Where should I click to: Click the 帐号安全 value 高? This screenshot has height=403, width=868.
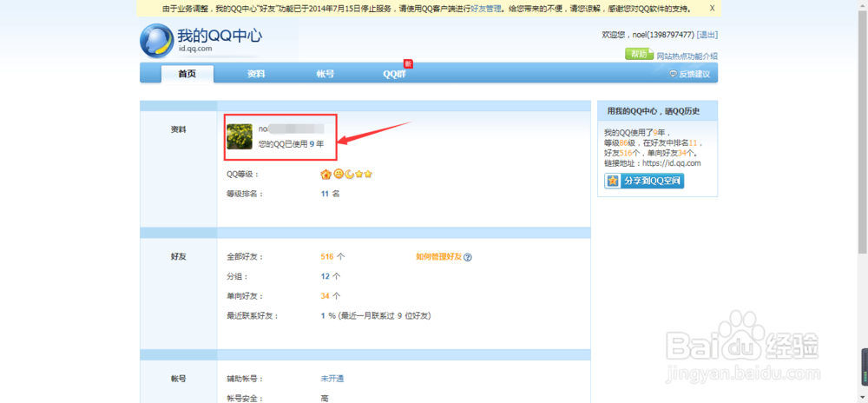325,398
